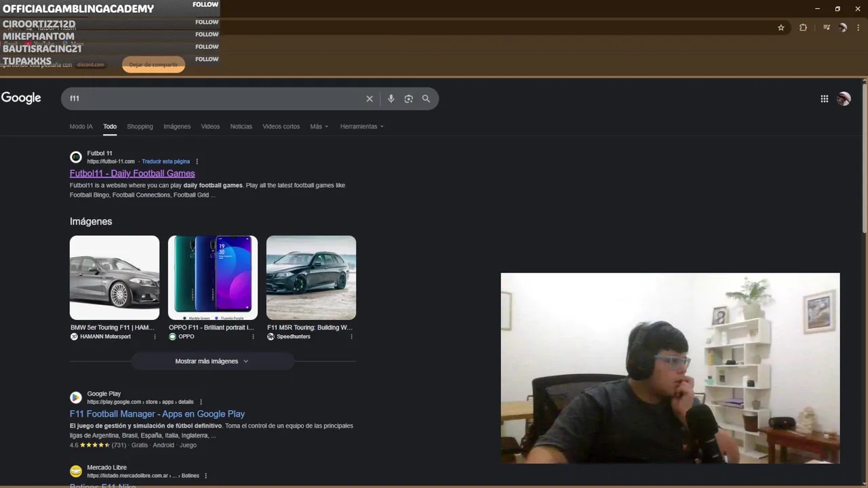Open the Google account avatar
Image resolution: width=868 pixels, height=488 pixels.
(x=844, y=99)
